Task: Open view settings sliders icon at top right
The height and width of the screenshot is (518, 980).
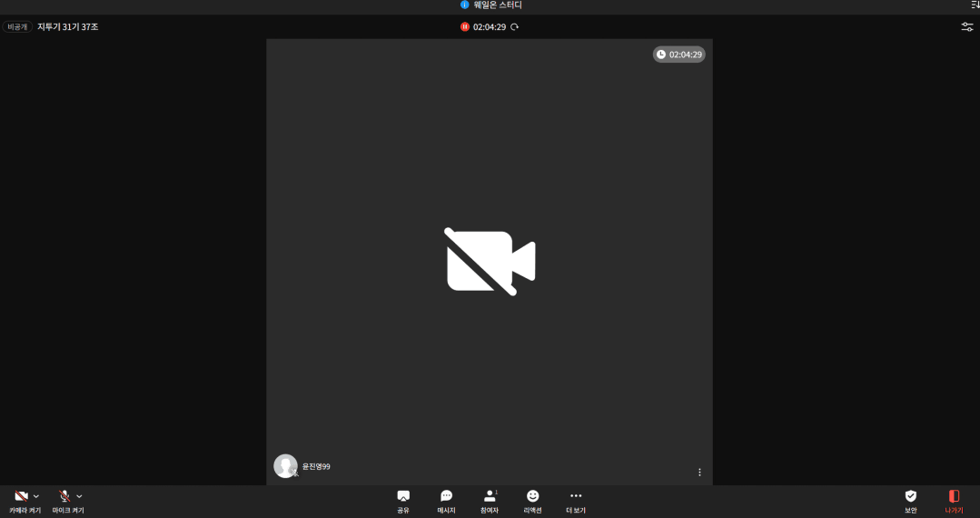Action: (x=967, y=27)
